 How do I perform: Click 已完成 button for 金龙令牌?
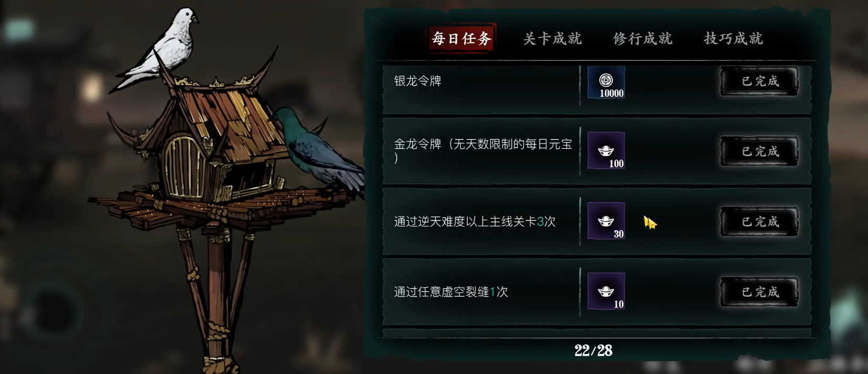click(x=760, y=151)
